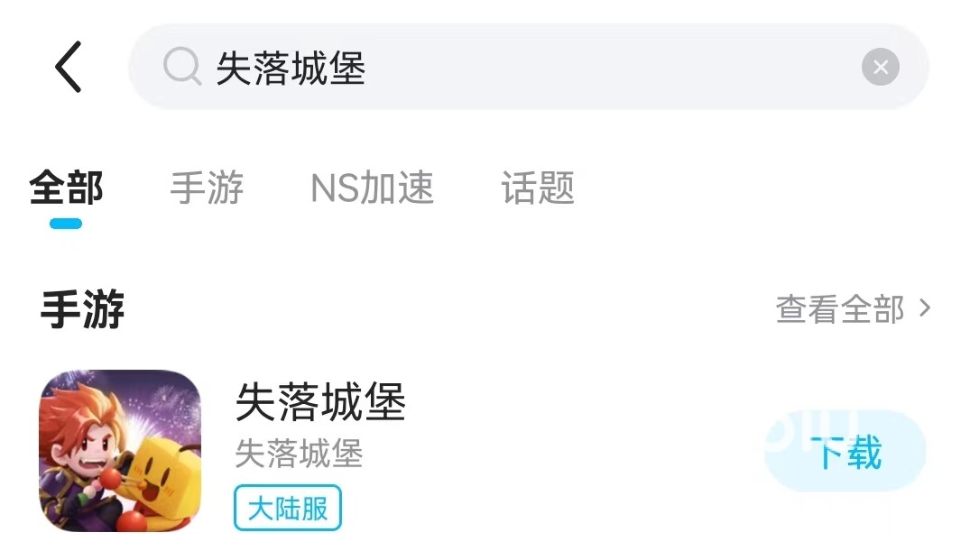Image resolution: width=970 pixels, height=560 pixels.
Task: Go back using the left arrow
Action: 69,67
